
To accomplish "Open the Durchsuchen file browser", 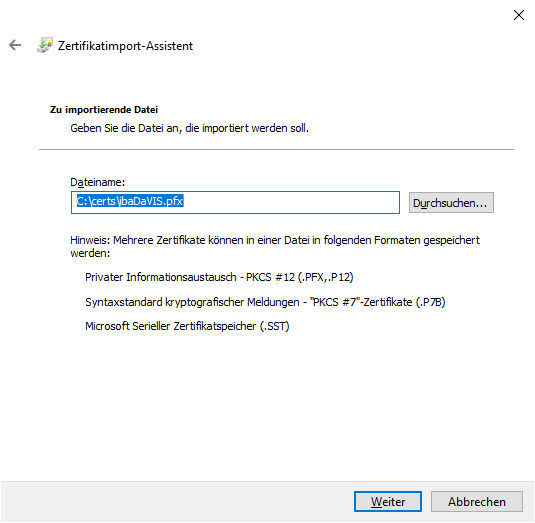I will click(451, 203).
